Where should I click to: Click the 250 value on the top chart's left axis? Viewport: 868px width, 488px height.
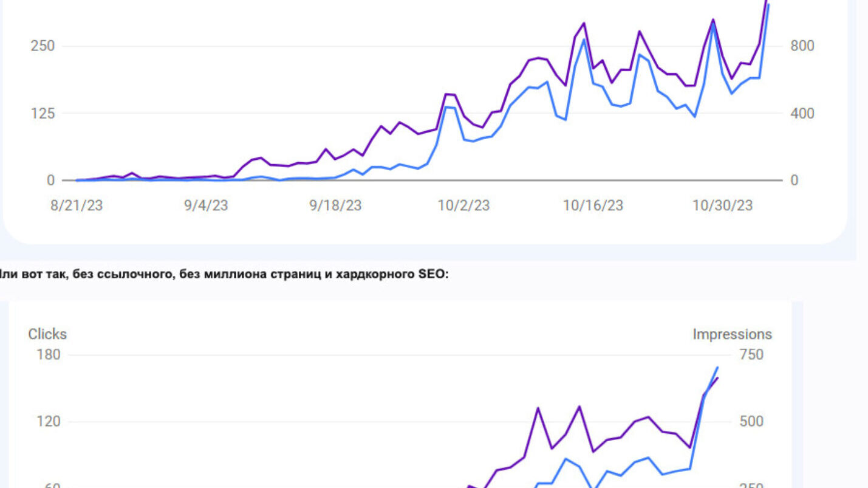43,46
